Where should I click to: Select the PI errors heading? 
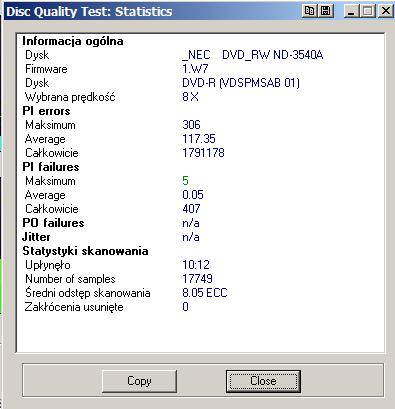(x=46, y=111)
